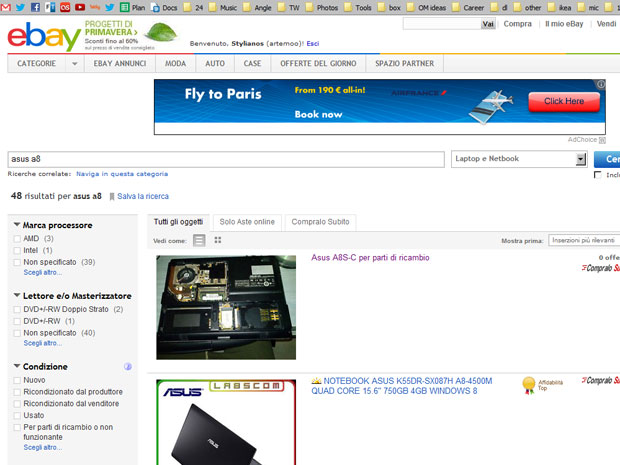This screenshot has height=465, width=620.
Task: Open the Twitter bookmark beside Plan
Action: [x=110, y=7]
